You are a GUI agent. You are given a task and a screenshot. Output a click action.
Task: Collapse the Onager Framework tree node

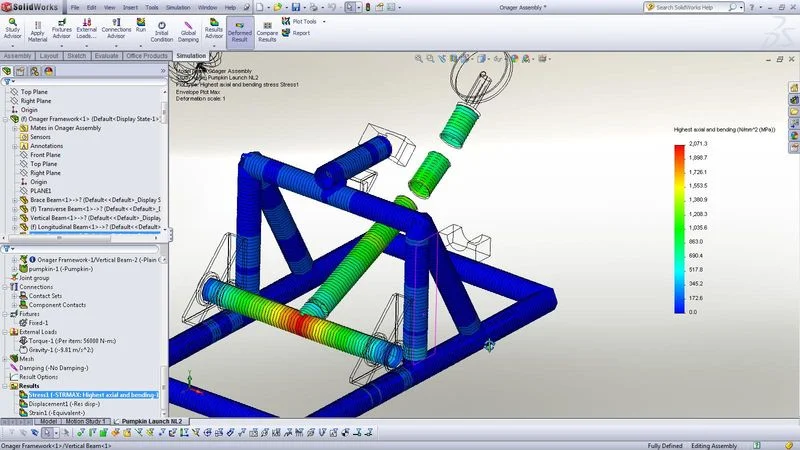(5, 119)
